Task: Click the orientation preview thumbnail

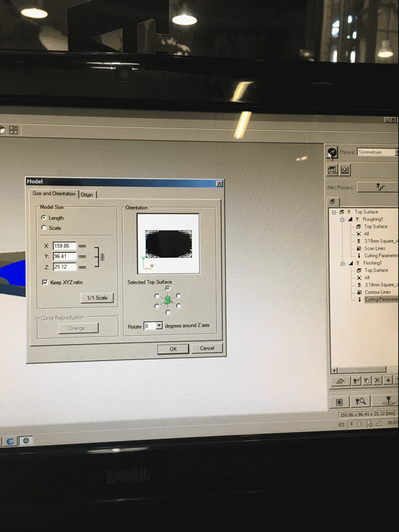Action: coord(168,244)
